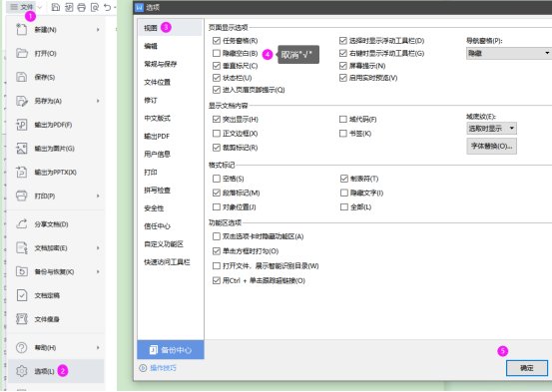
Task: Toggle the 状态栏(U) checkbox
Action: (217, 78)
